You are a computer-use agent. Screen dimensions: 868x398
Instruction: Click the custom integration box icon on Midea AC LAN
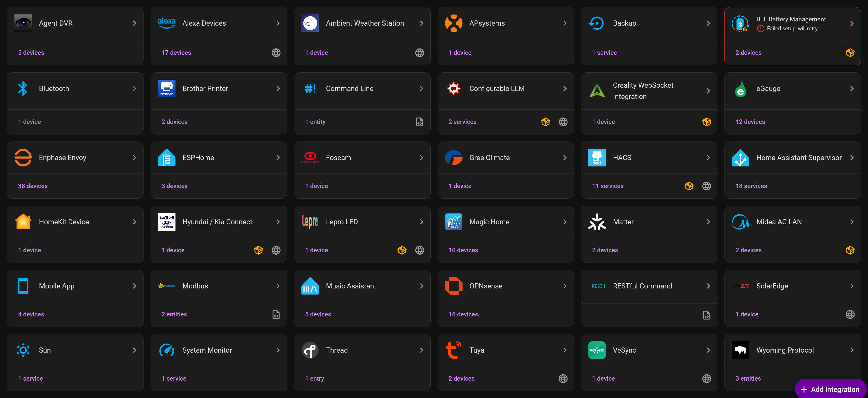click(x=850, y=250)
